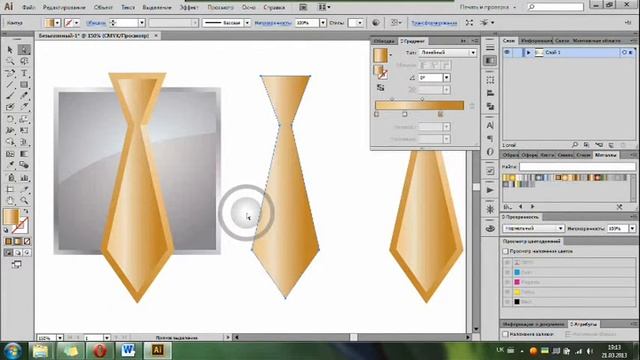Screen dimensions: 640x360
Task: Open the Эффект menu
Action: click(189, 7)
